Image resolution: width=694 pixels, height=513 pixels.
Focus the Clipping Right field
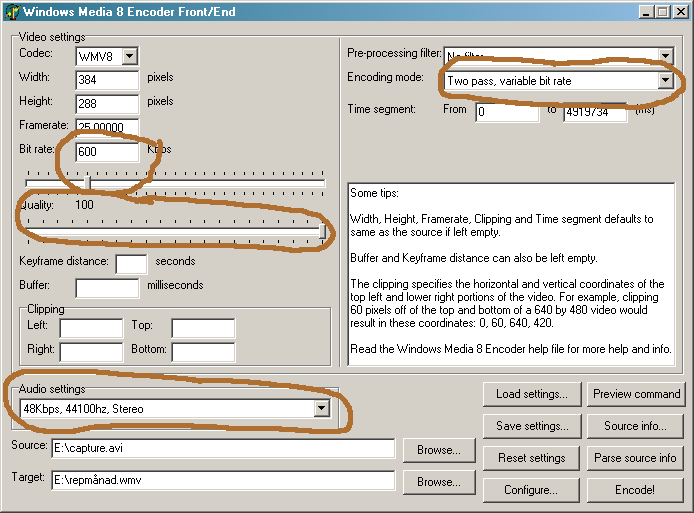[91, 352]
